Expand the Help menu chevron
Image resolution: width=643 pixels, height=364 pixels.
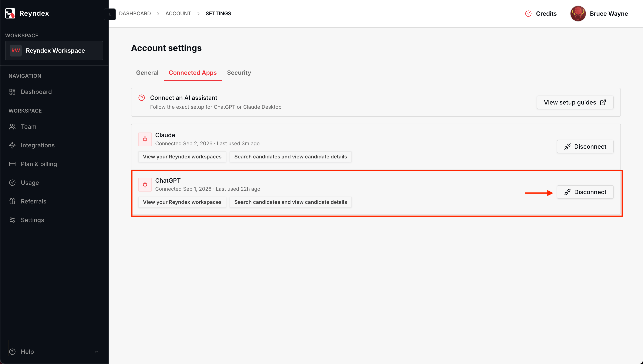(96, 352)
